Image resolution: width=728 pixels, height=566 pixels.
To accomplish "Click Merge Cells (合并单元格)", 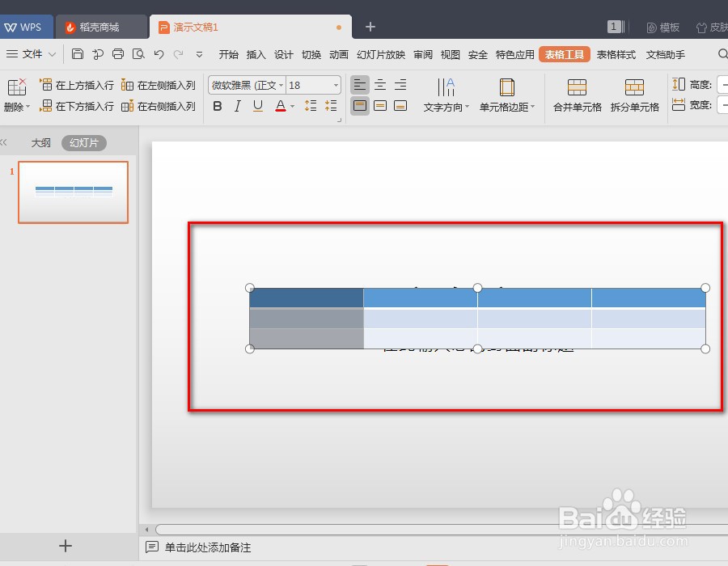I will click(x=577, y=95).
